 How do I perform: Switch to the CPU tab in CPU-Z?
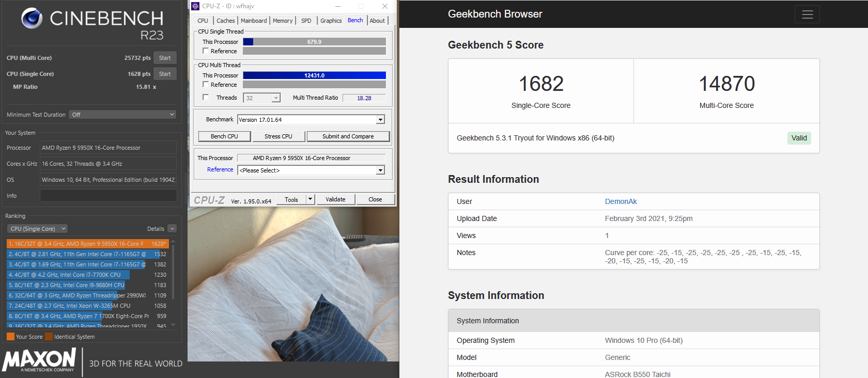(x=203, y=21)
